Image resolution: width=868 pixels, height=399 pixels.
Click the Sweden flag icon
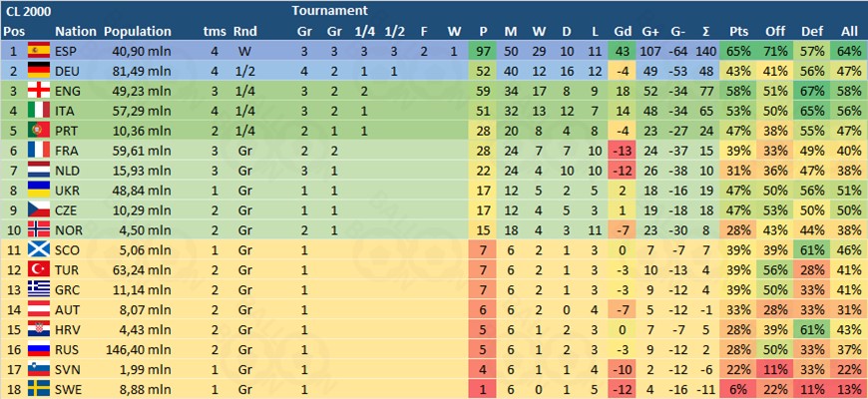click(x=39, y=390)
